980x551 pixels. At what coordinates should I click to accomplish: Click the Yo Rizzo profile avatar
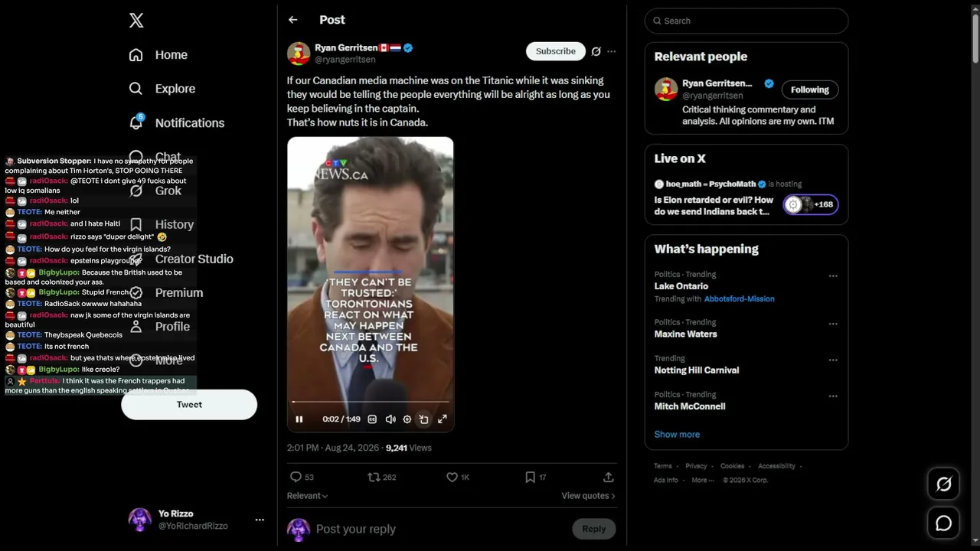(139, 520)
